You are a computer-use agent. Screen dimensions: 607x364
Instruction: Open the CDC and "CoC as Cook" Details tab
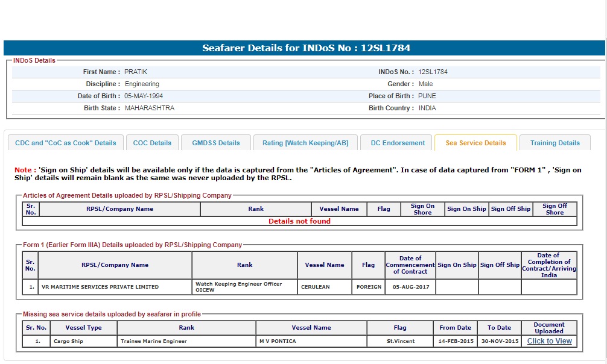click(x=65, y=143)
